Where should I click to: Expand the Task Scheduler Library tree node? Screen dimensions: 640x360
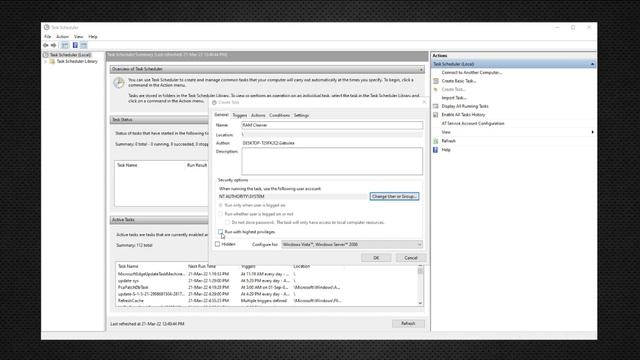46,61
